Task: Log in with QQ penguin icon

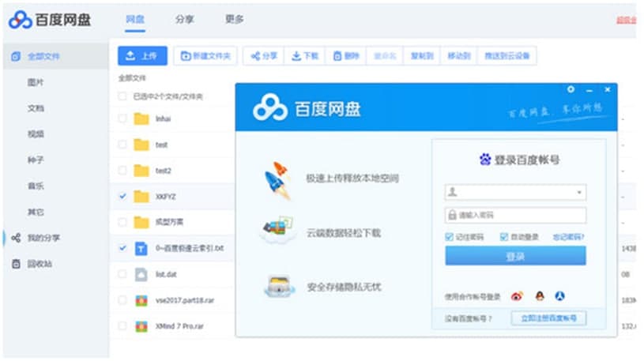Action: [x=540, y=295]
